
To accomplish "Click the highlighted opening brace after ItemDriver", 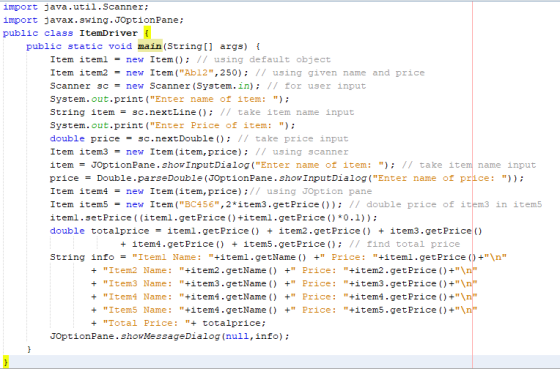I will [147, 33].
